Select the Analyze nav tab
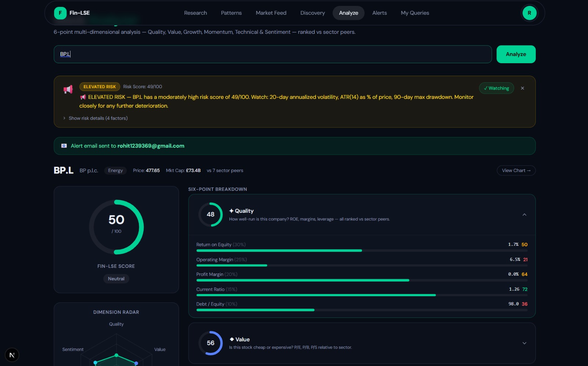588x366 pixels. click(348, 13)
